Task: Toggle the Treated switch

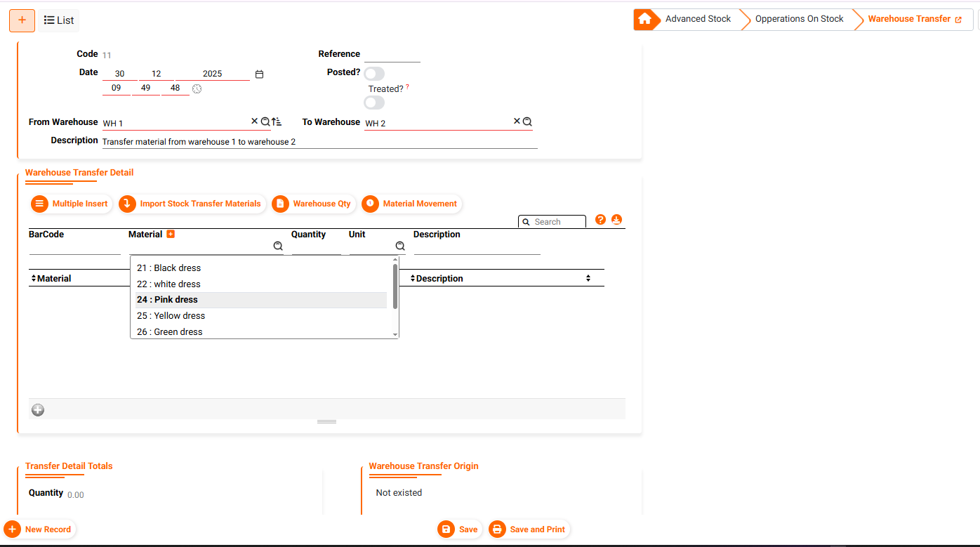Action: pos(374,103)
